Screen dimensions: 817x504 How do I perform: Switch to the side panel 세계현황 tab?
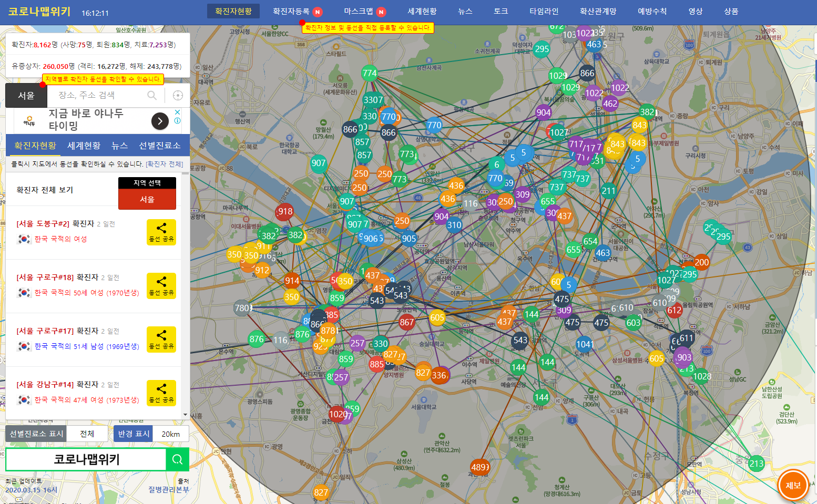click(84, 146)
